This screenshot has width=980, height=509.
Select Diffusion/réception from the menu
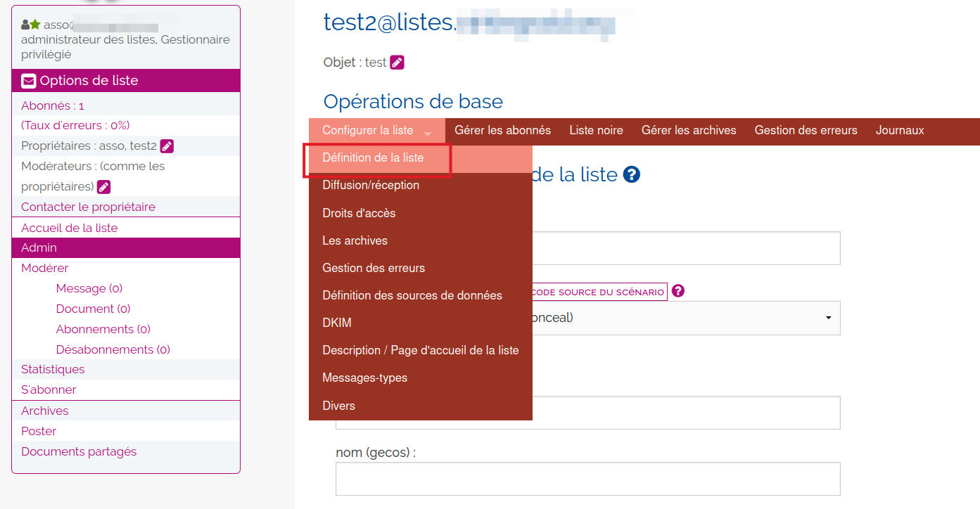[x=371, y=186]
